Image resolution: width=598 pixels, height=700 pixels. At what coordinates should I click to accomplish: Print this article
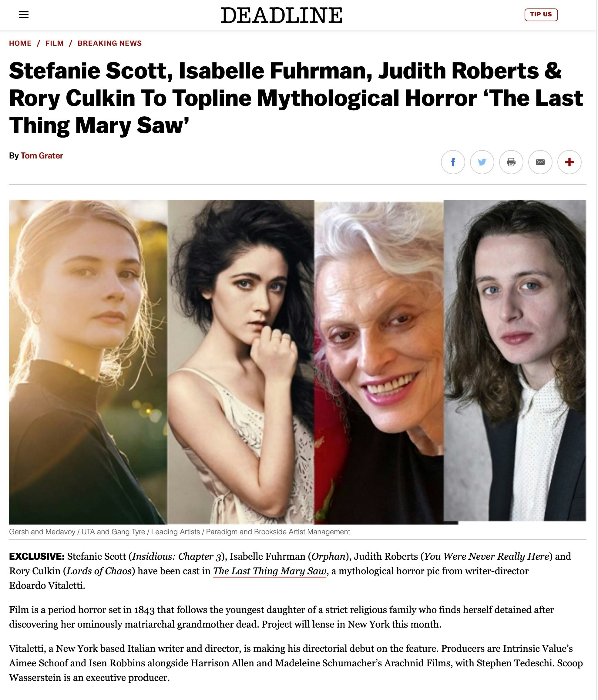(x=511, y=162)
